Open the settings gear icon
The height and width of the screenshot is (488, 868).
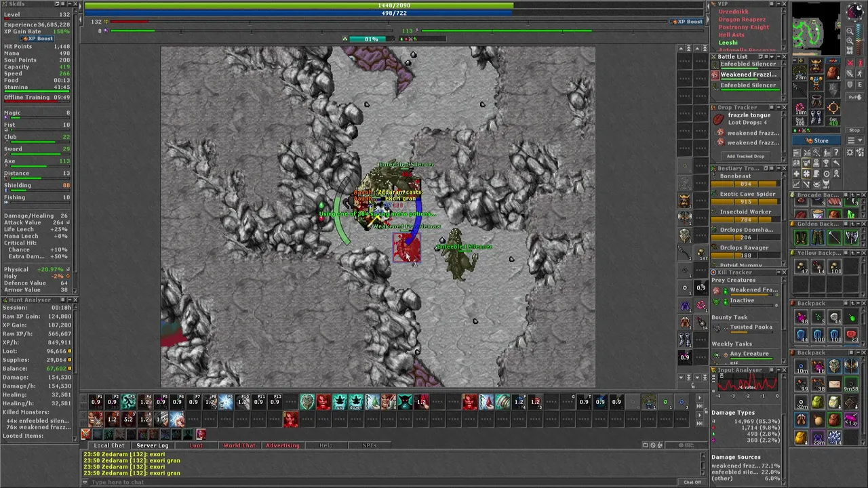click(850, 152)
